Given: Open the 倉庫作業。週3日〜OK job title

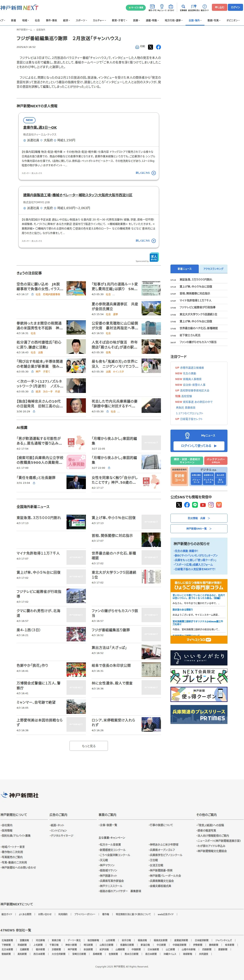Looking at the screenshot, I should click(40, 127).
